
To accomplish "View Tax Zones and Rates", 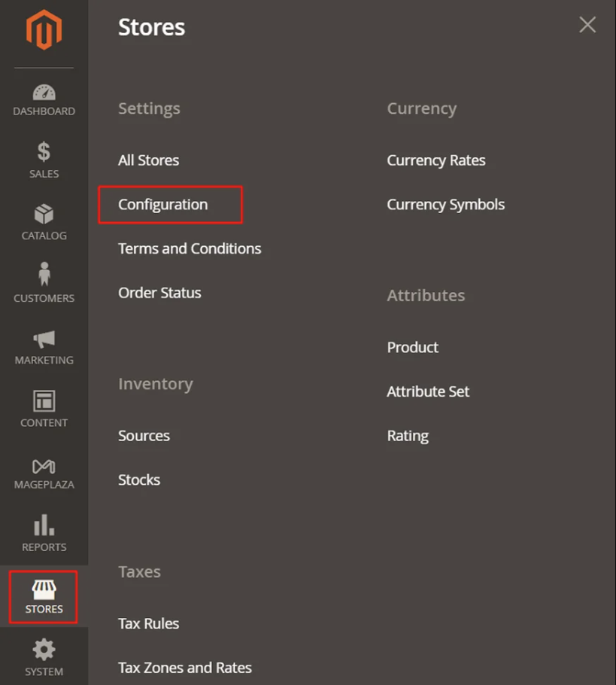I will (x=184, y=667).
